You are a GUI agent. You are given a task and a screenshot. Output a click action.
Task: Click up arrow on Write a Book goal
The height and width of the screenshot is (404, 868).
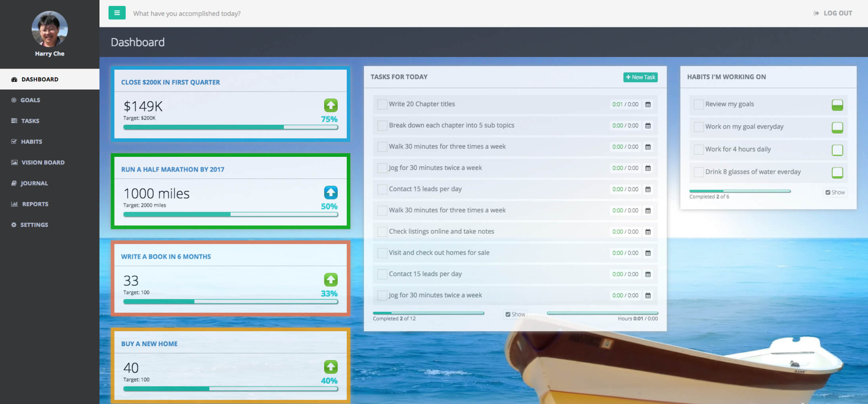tap(331, 280)
